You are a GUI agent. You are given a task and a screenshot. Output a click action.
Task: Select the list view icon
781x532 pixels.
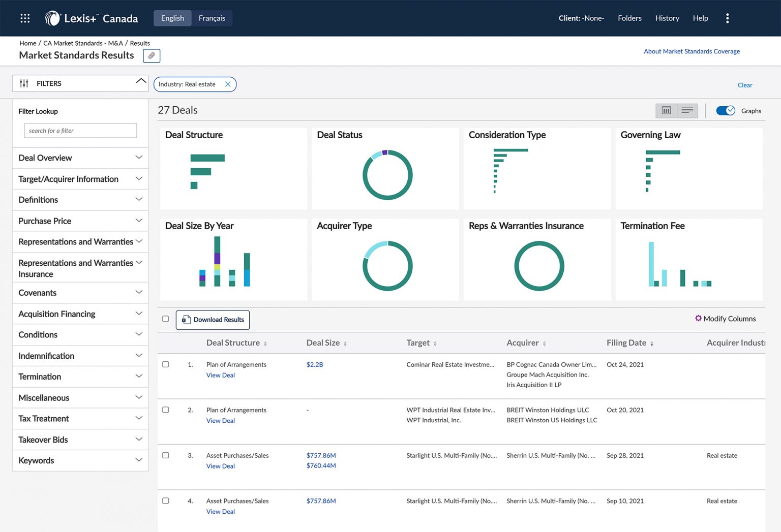687,110
